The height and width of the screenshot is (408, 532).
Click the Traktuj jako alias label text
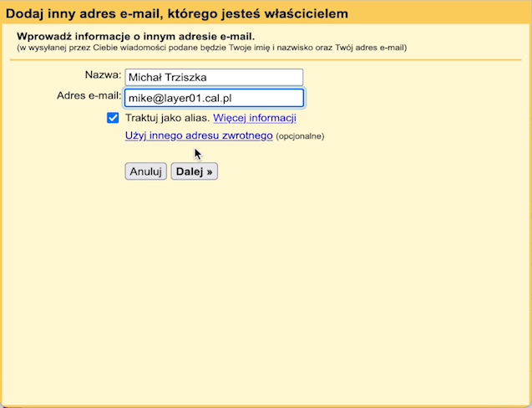(x=168, y=118)
